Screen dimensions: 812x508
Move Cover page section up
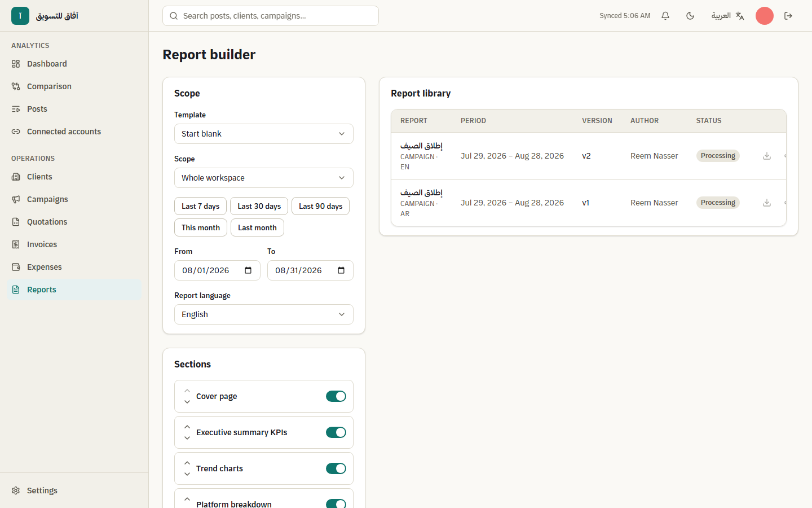[x=187, y=391]
